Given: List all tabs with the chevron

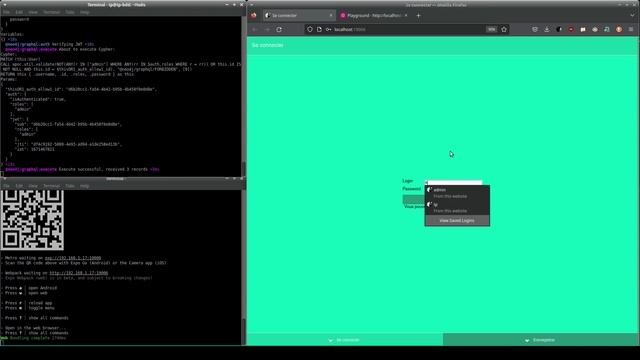Looking at the screenshot, I should click(632, 16).
